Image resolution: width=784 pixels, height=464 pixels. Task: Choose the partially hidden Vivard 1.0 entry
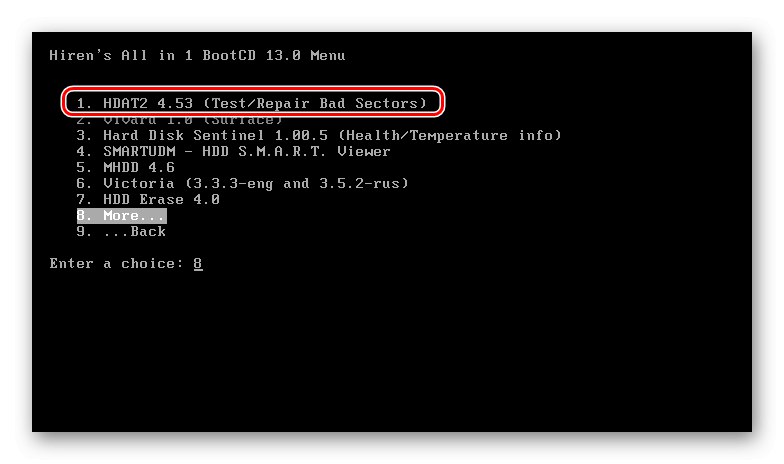click(x=180, y=120)
